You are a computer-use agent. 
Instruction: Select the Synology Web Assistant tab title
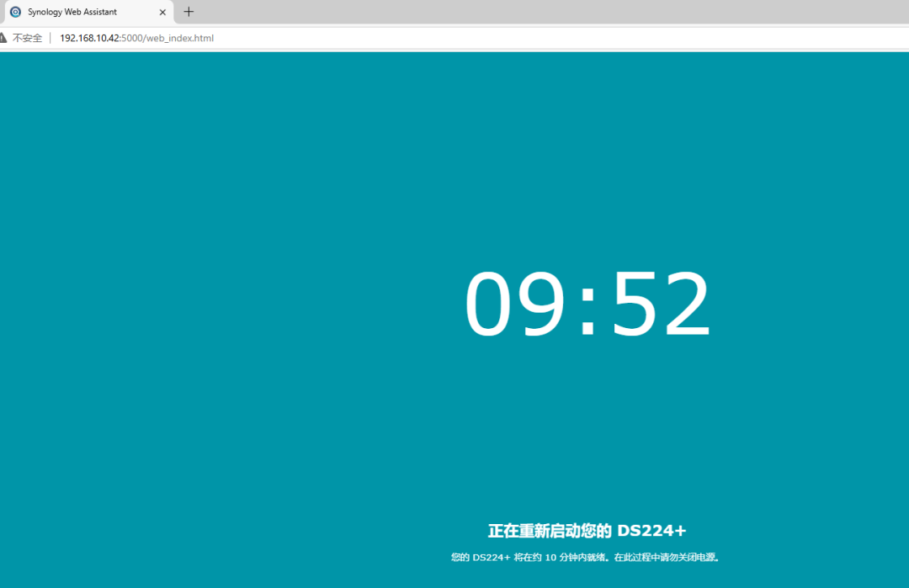[x=72, y=12]
